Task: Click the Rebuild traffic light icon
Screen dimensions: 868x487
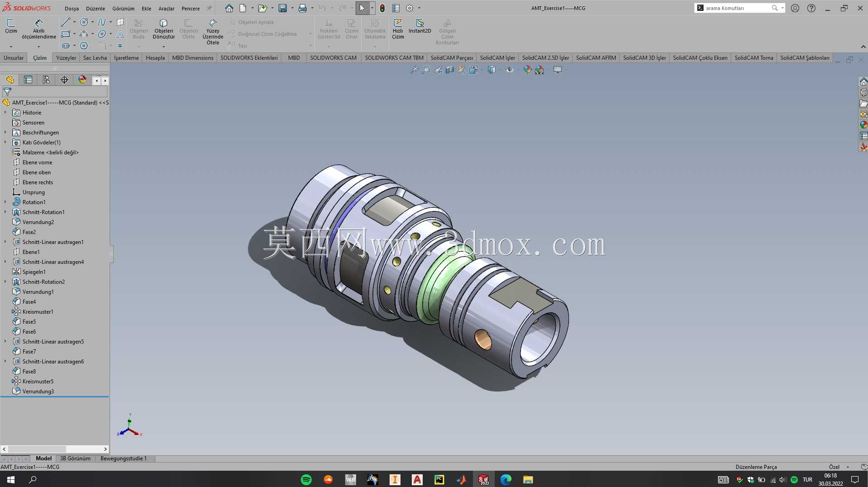Action: (x=382, y=8)
